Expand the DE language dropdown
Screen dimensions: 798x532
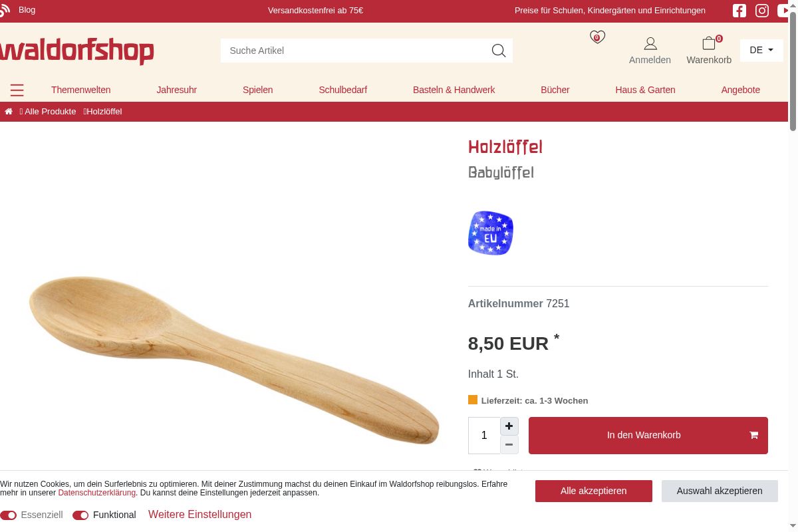pos(761,50)
